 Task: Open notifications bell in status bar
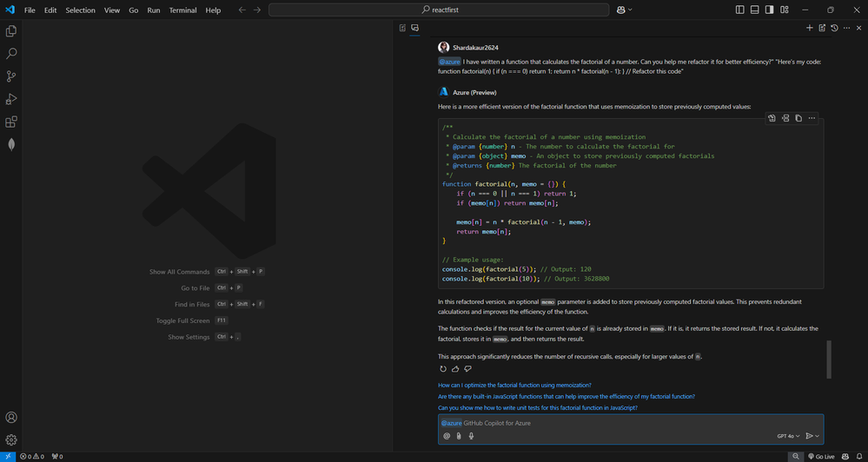tap(858, 457)
